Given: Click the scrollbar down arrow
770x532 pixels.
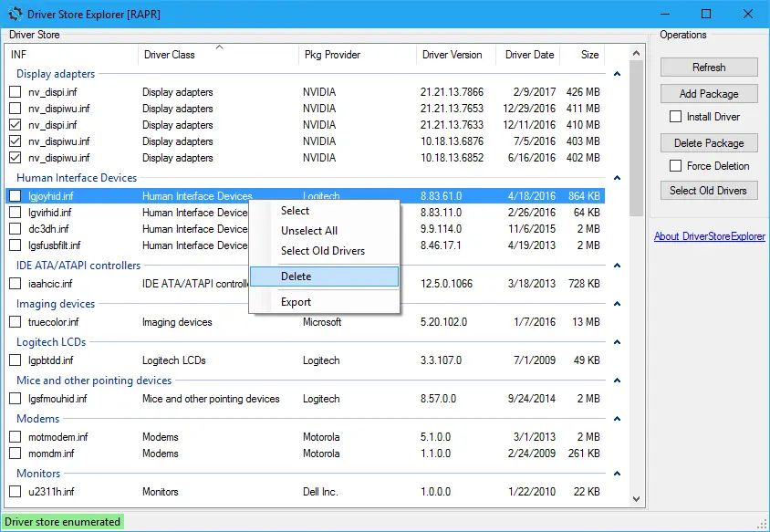Looking at the screenshot, I should (636, 500).
